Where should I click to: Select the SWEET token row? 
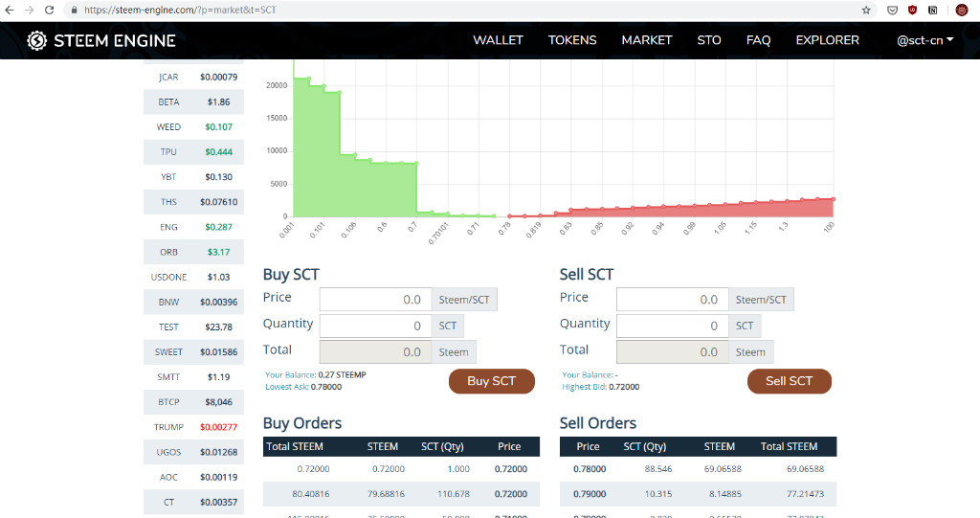click(193, 352)
